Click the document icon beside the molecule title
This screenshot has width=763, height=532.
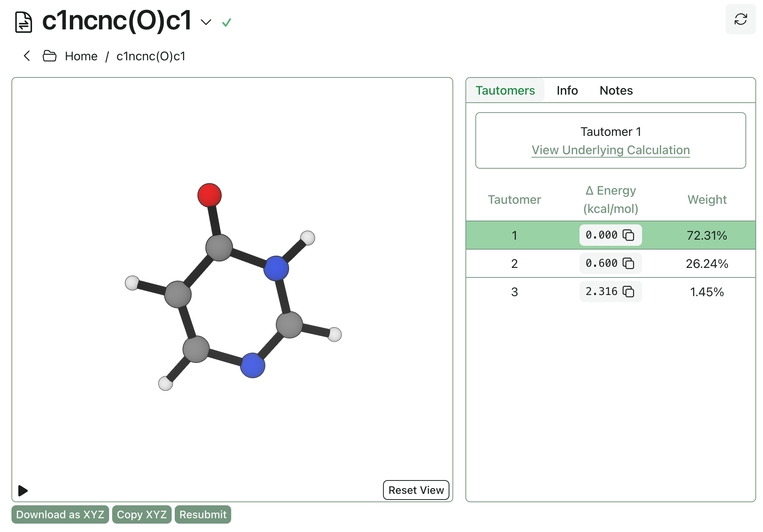tap(24, 22)
